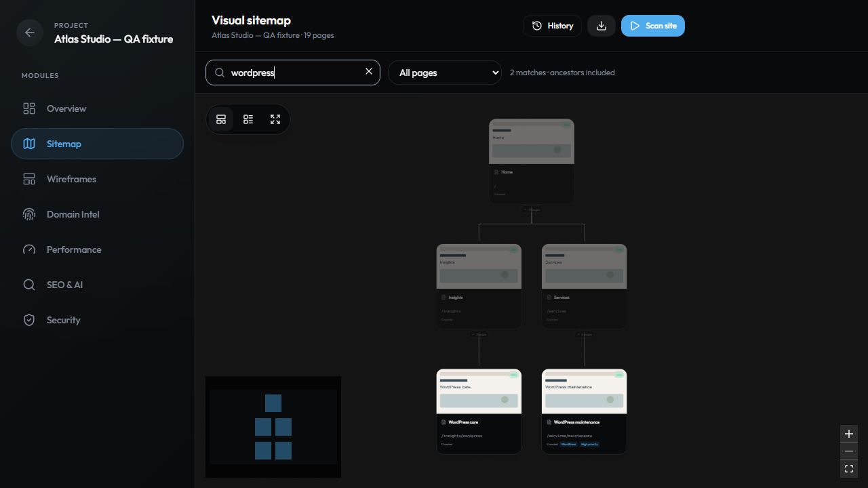Select the Home page card thumbnail
This screenshot has width=868, height=488.
point(532,142)
